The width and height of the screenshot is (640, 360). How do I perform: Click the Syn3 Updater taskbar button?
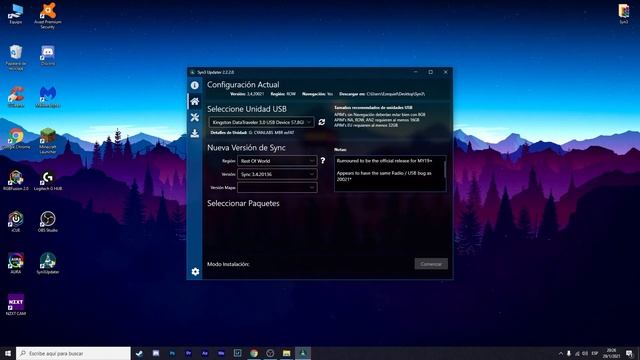(303, 353)
